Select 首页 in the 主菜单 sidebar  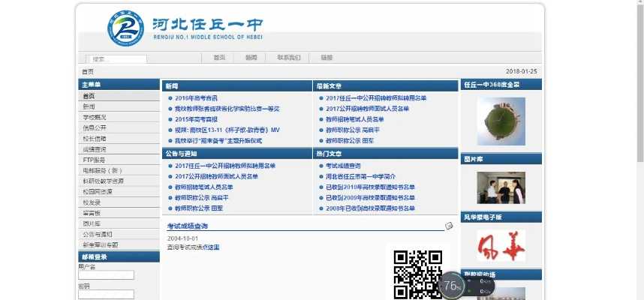point(119,96)
